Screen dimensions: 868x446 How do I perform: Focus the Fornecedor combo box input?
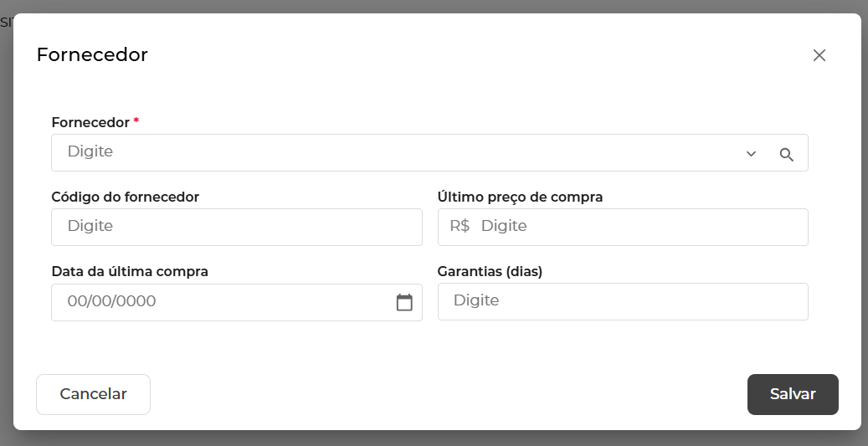tap(393, 152)
